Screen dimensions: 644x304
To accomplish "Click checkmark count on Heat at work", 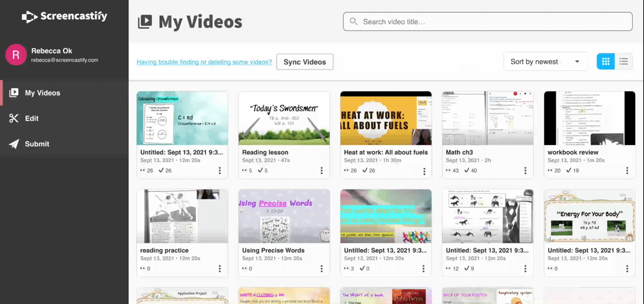I will [368, 170].
